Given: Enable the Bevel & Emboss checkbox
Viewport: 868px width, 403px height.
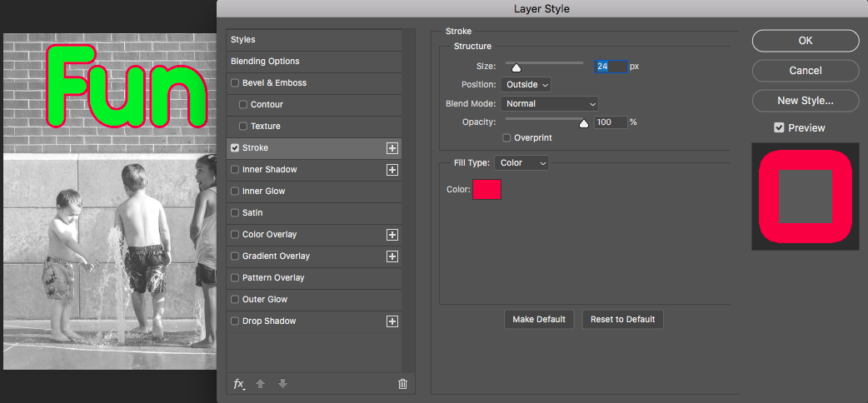Looking at the screenshot, I should coord(235,83).
